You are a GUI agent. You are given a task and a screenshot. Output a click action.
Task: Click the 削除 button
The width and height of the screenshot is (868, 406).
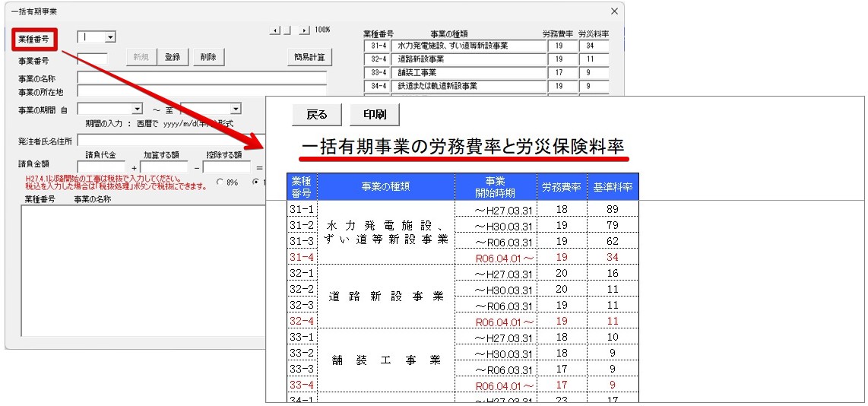pyautogui.click(x=209, y=57)
